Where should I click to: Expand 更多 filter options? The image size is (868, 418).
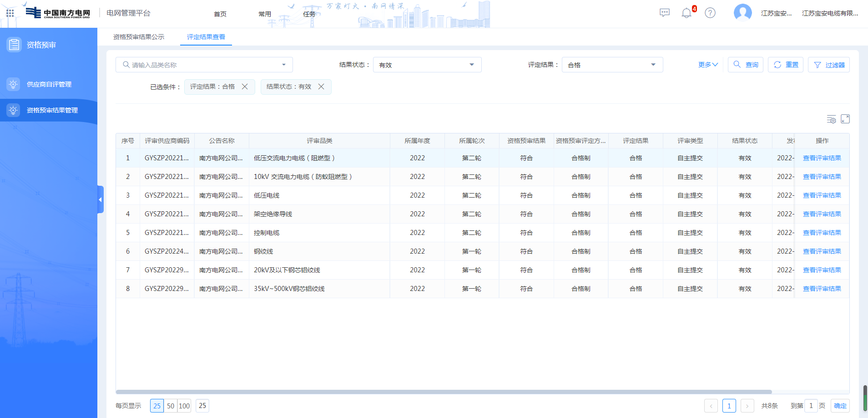[708, 65]
